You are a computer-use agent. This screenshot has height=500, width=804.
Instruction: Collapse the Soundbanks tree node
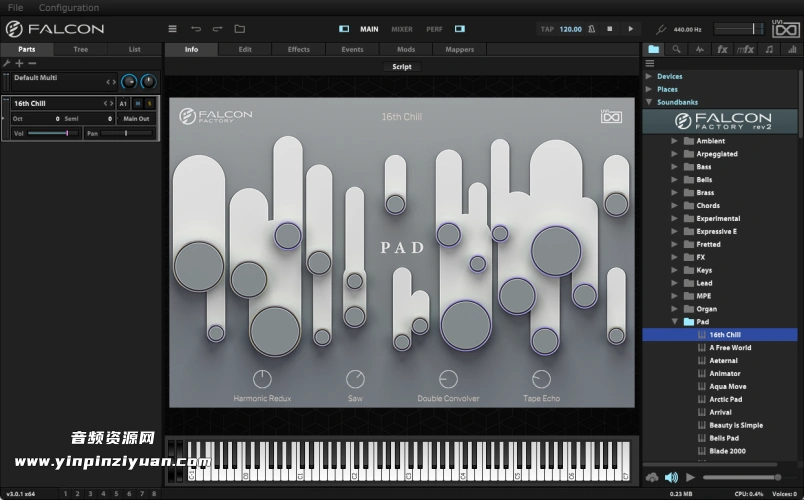[649, 102]
